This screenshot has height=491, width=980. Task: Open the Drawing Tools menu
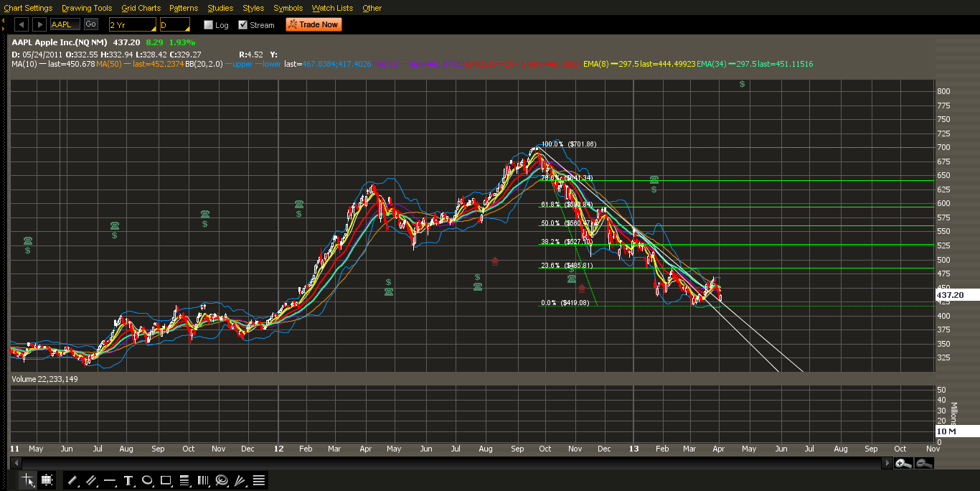(x=87, y=8)
